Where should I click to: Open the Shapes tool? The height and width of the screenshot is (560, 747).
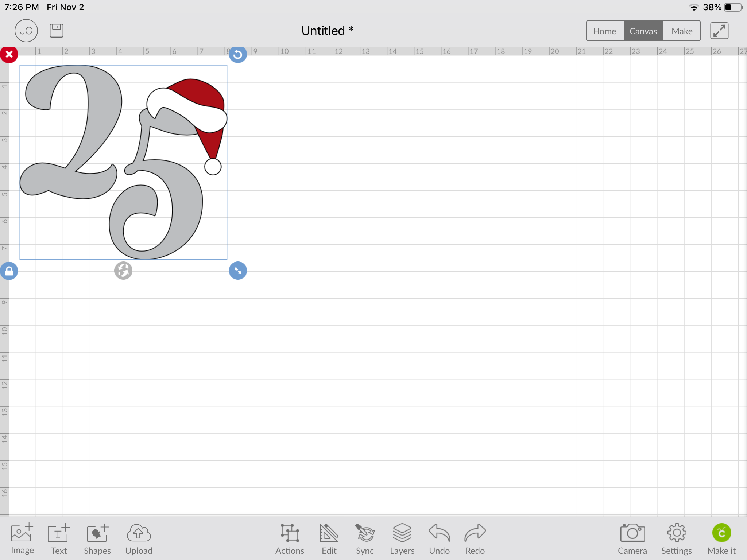point(97,539)
